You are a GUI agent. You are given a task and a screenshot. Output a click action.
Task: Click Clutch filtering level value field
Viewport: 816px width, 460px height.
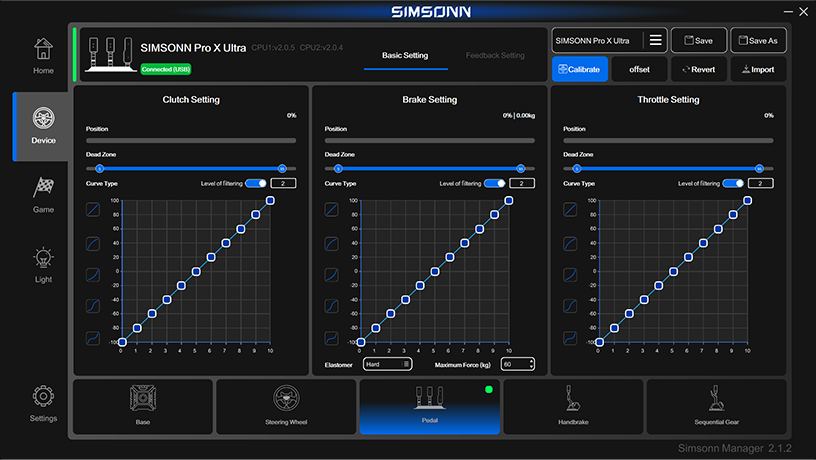(284, 183)
